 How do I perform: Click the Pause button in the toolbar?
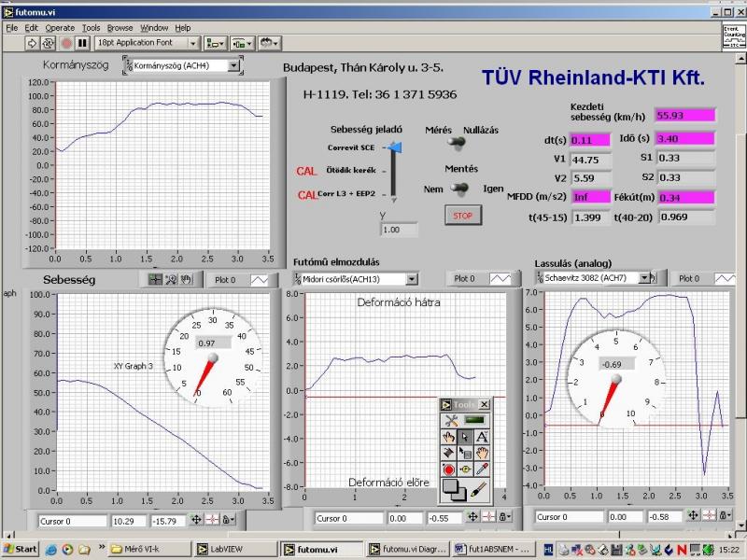(82, 43)
